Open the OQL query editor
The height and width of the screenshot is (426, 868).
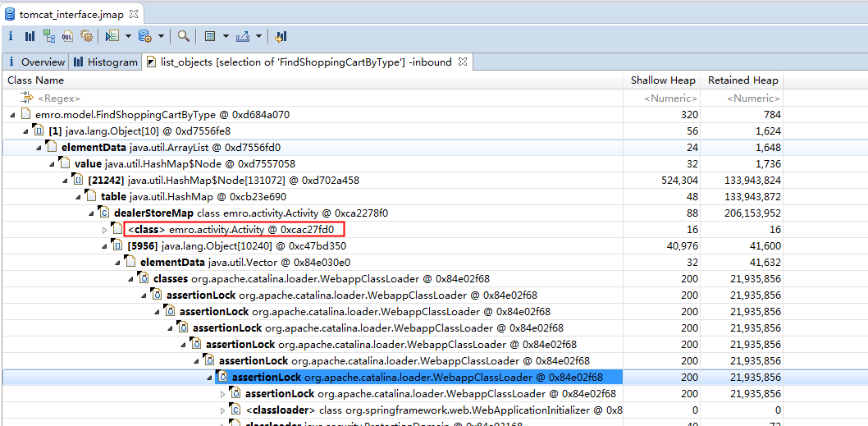pos(67,36)
